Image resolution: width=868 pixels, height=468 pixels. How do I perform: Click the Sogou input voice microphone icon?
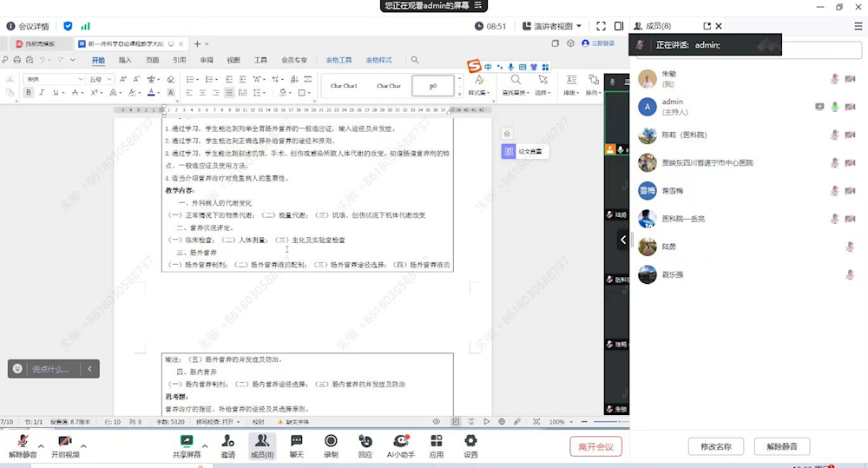coord(511,67)
